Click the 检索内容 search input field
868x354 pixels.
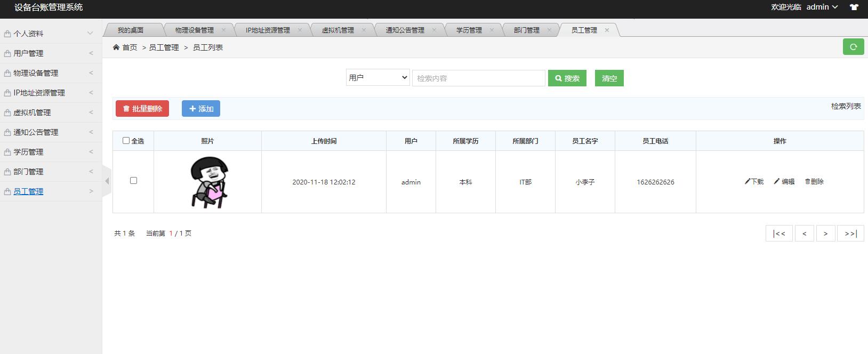coord(479,78)
